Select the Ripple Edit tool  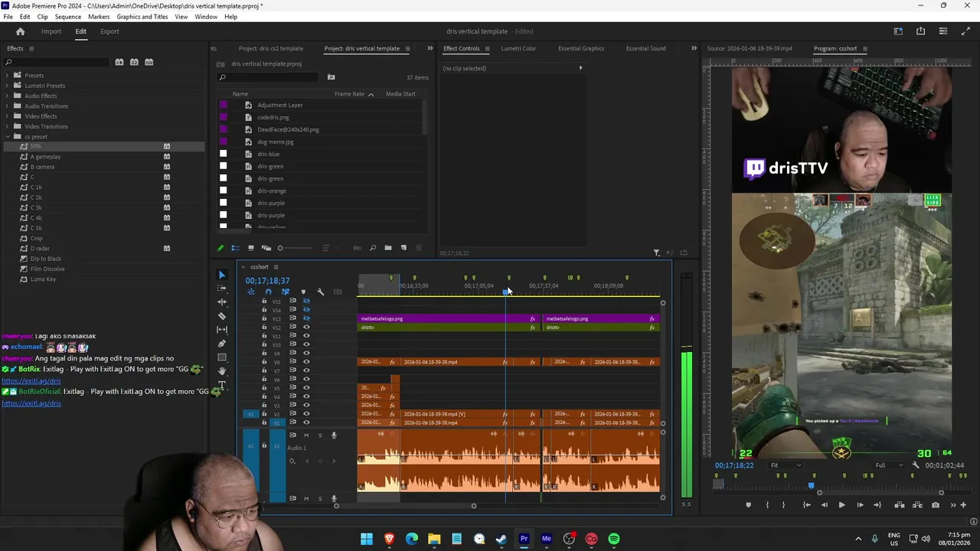(x=222, y=302)
